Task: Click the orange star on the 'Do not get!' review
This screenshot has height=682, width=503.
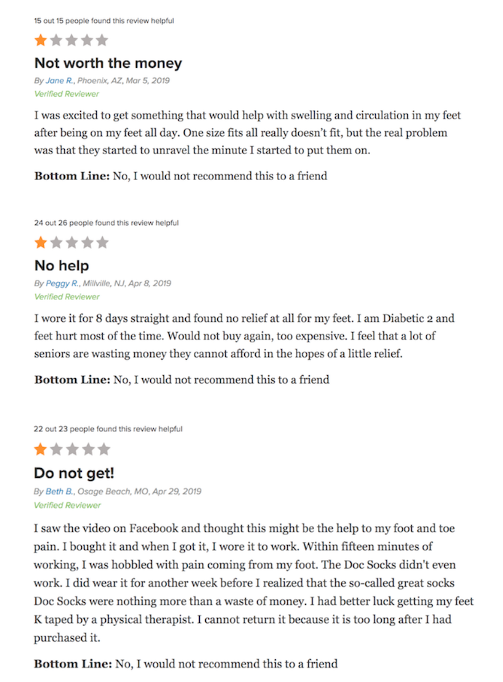Action: [x=40, y=449]
